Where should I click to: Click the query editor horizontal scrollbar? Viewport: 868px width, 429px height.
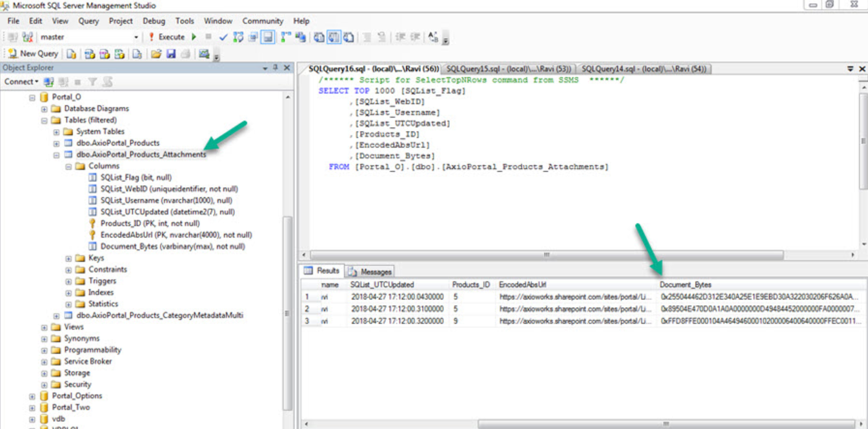click(x=546, y=255)
